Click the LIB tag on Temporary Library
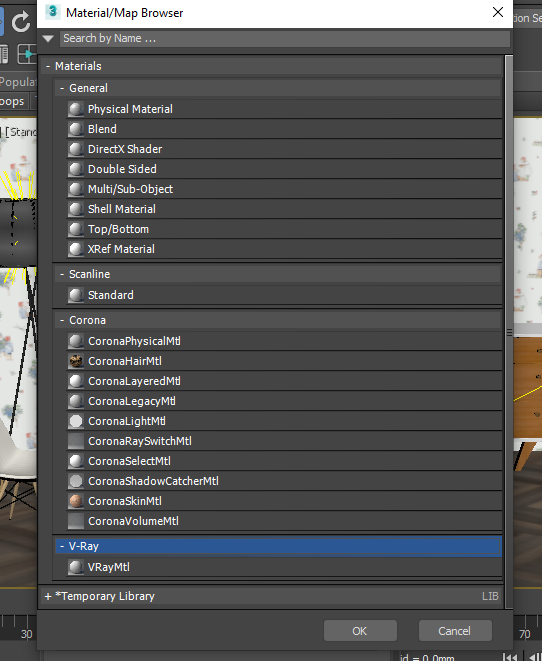This screenshot has width=542, height=661. point(490,597)
